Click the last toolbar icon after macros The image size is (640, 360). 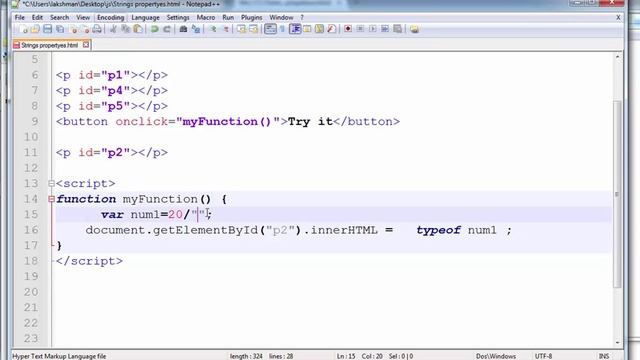(414, 29)
